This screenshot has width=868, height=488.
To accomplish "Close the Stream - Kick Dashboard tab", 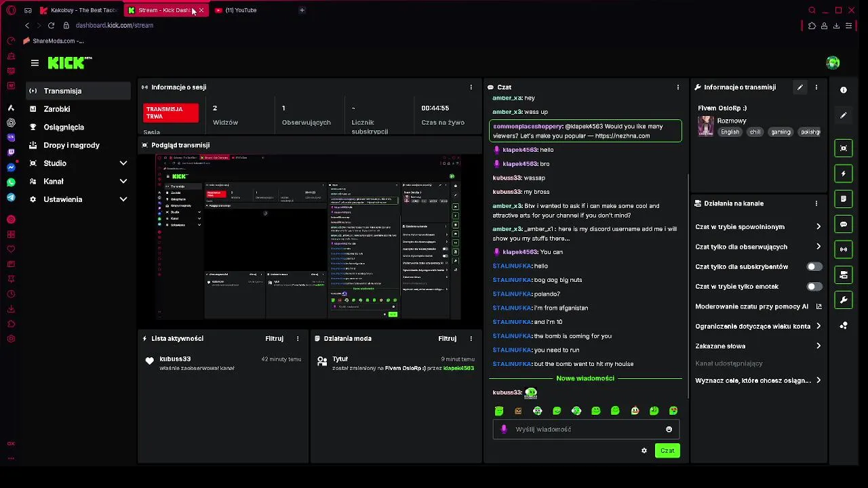I will tap(201, 10).
